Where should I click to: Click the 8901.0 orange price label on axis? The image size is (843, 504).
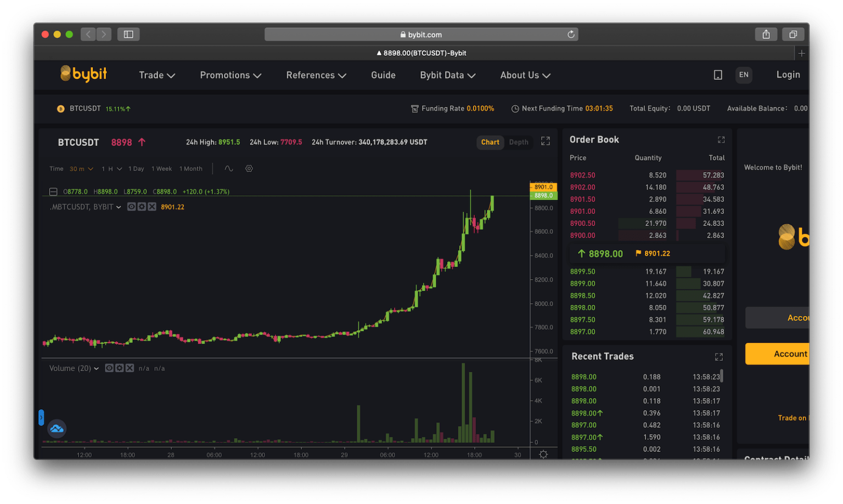(x=543, y=187)
